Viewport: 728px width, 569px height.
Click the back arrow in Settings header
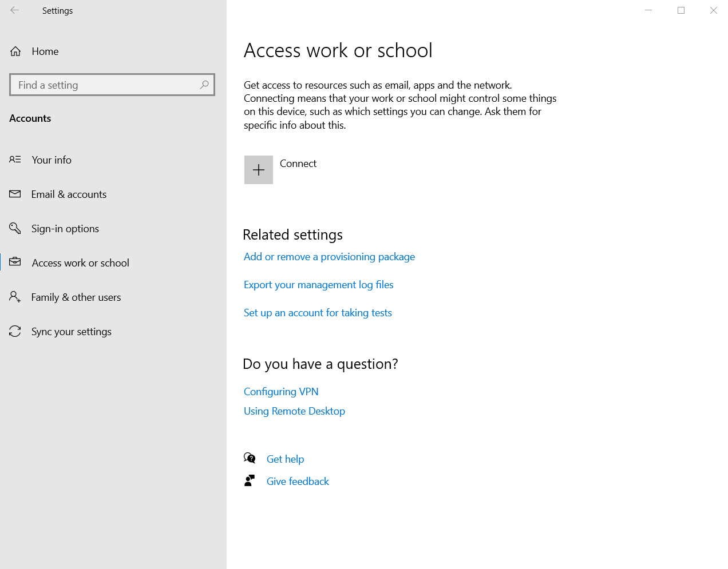[x=15, y=10]
